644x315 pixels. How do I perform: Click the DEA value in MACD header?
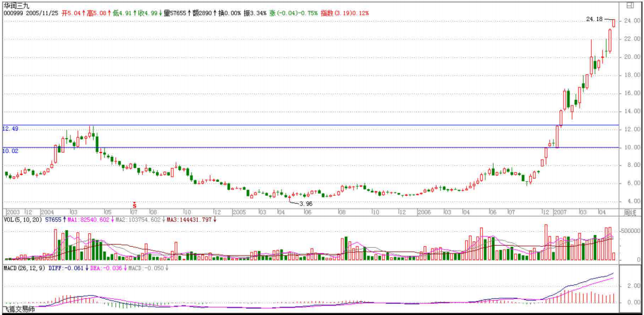pyautogui.click(x=104, y=267)
